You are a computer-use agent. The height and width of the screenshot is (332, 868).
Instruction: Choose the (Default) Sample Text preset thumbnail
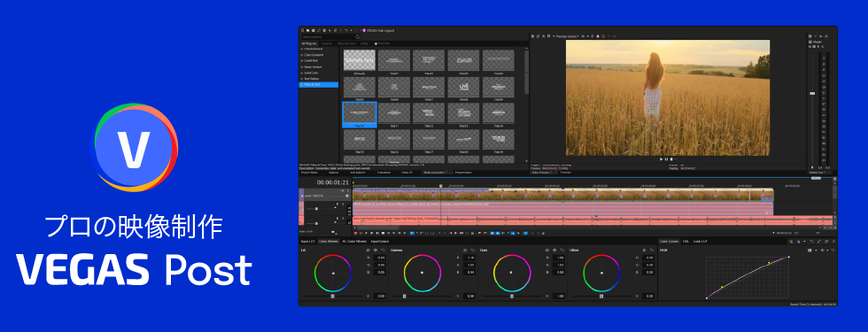(x=360, y=60)
